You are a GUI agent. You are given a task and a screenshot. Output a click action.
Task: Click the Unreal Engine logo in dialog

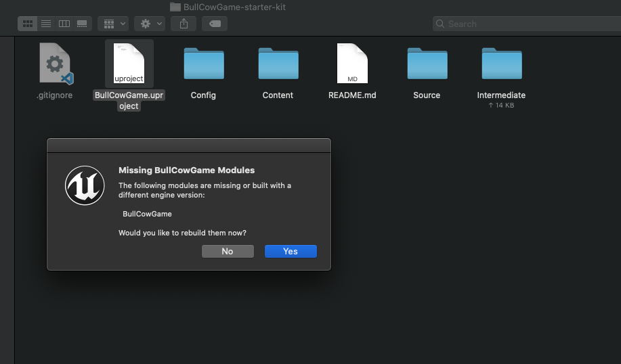pyautogui.click(x=85, y=185)
